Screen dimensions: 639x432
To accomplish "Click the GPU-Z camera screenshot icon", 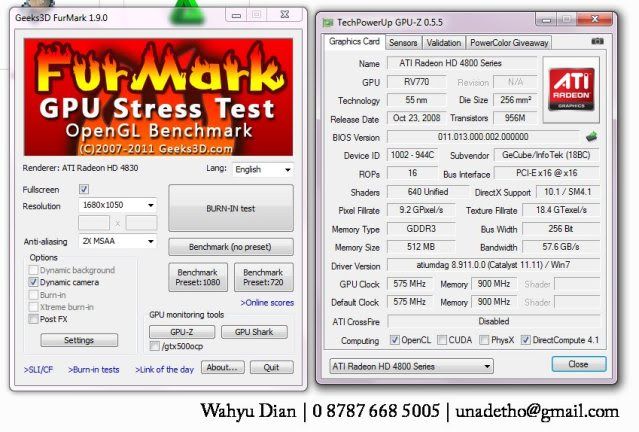I will coord(597,41).
